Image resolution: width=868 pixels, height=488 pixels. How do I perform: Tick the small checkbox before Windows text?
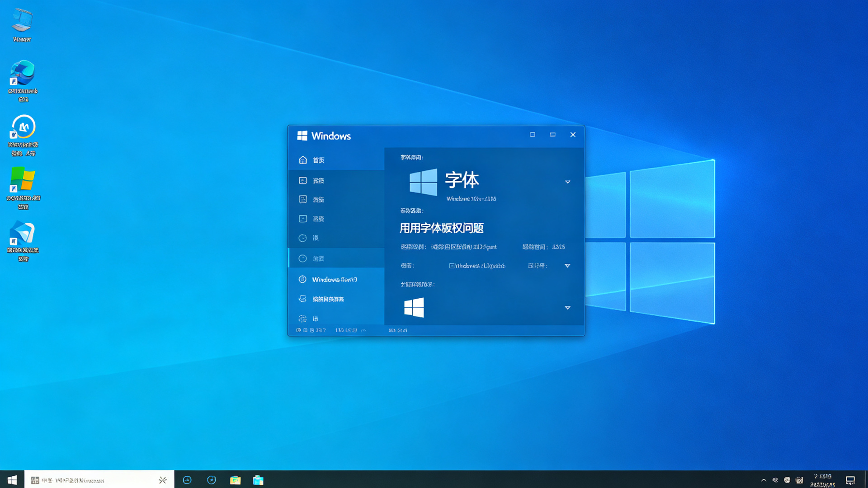(x=452, y=266)
